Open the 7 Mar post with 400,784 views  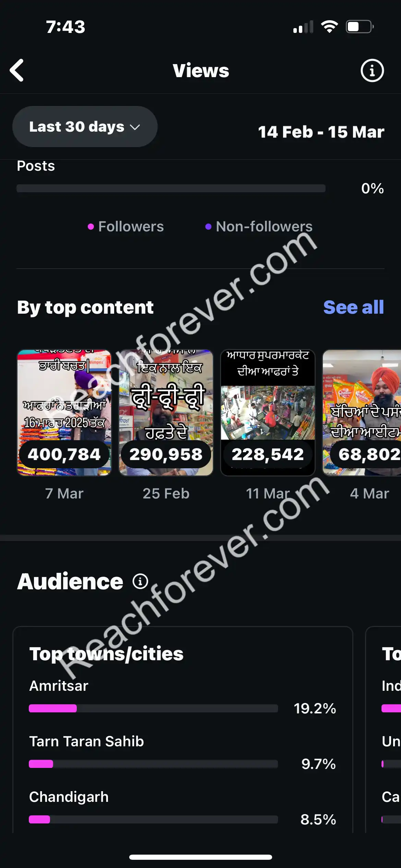click(x=64, y=413)
